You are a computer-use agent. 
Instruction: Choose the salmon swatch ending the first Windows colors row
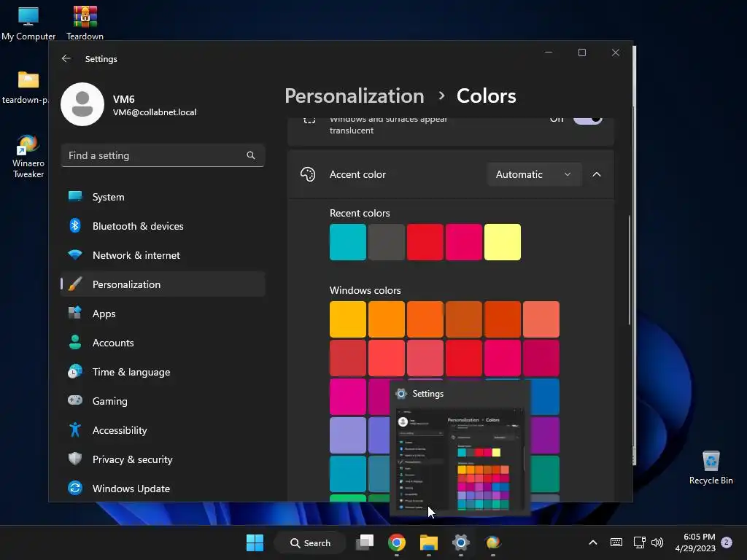tap(541, 319)
